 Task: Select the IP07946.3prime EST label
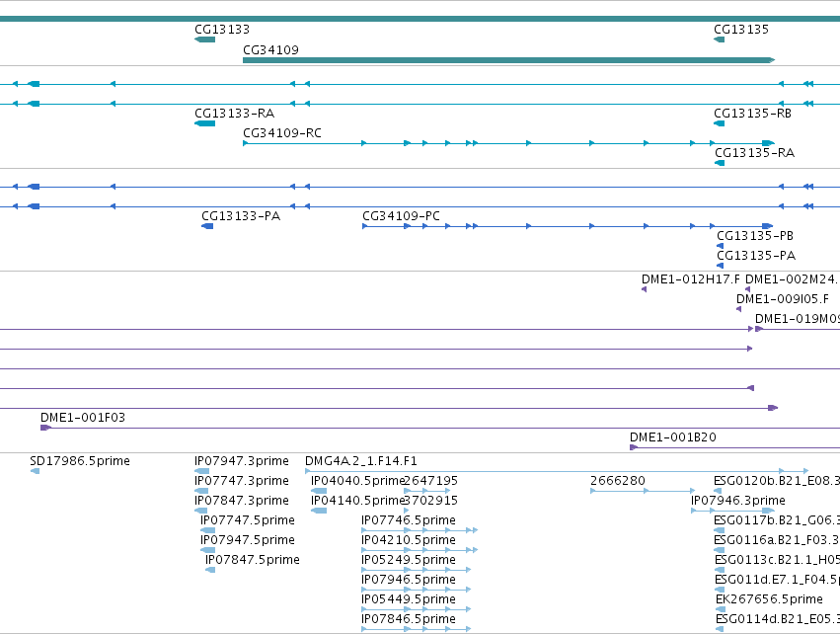coord(737,501)
